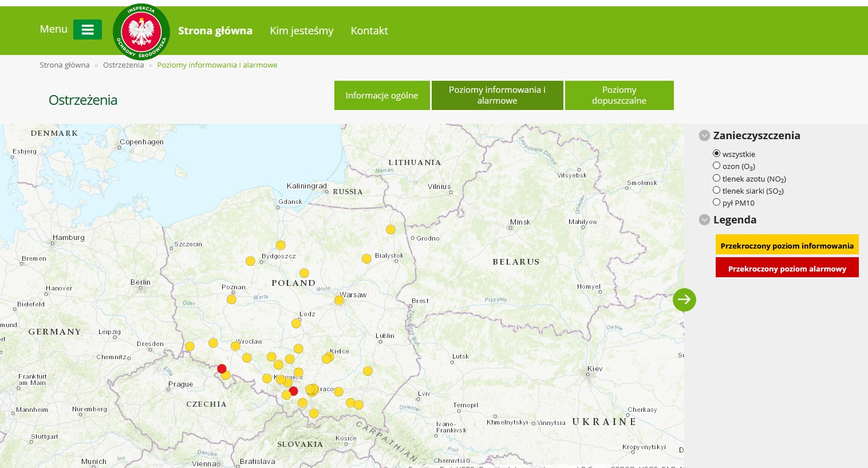Viewport: 868px width, 468px height.
Task: Open the Strona główna nav item
Action: point(215,31)
